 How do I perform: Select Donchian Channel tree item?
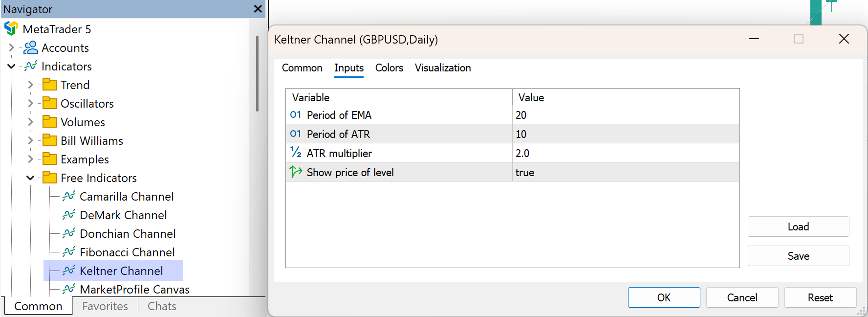pos(128,234)
